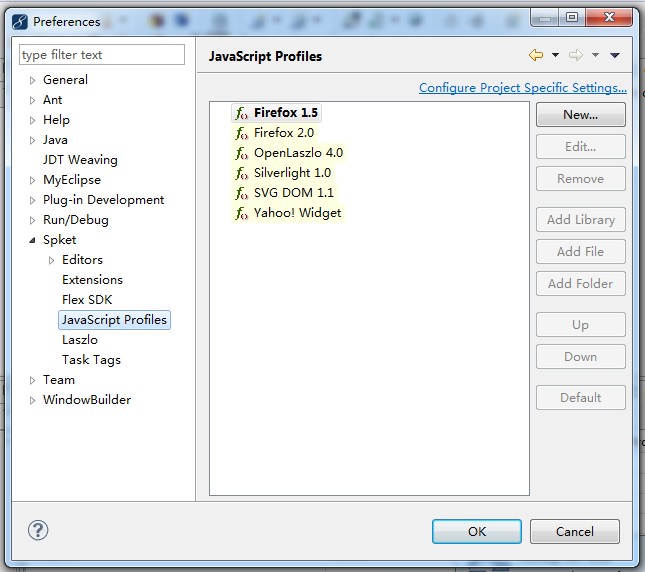The width and height of the screenshot is (645, 572).
Task: Click the Add Library button
Action: coord(581,220)
